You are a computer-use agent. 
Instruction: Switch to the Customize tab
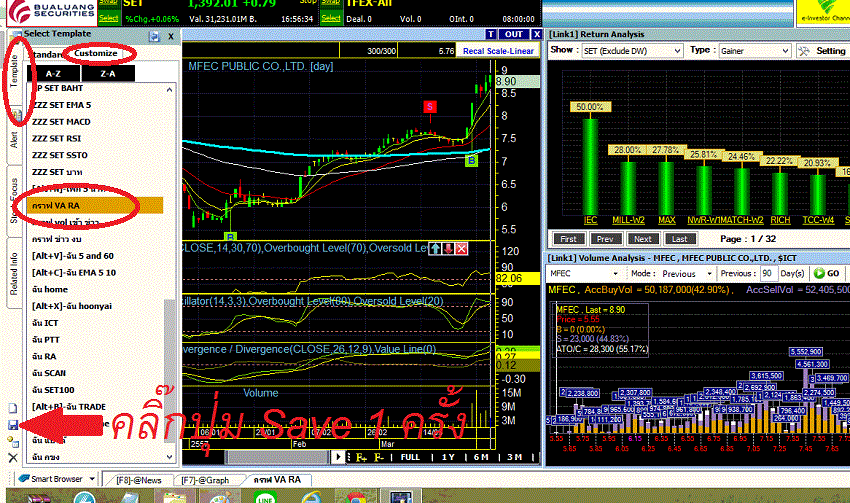pos(96,53)
